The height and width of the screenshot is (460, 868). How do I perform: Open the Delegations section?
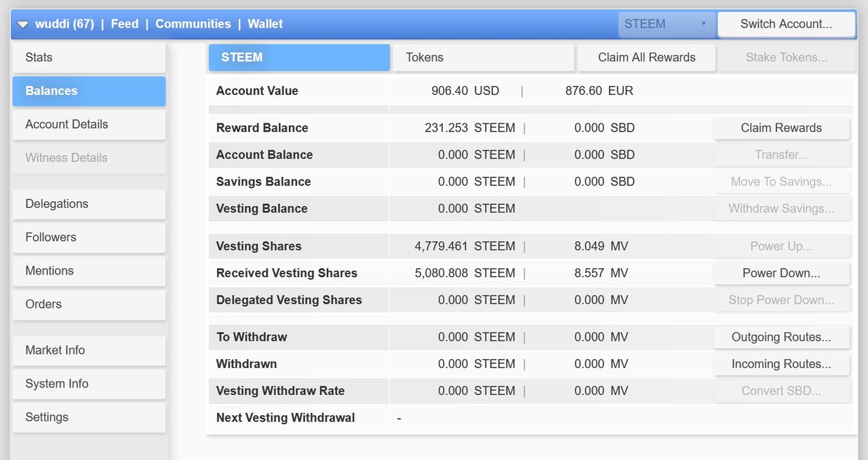89,204
